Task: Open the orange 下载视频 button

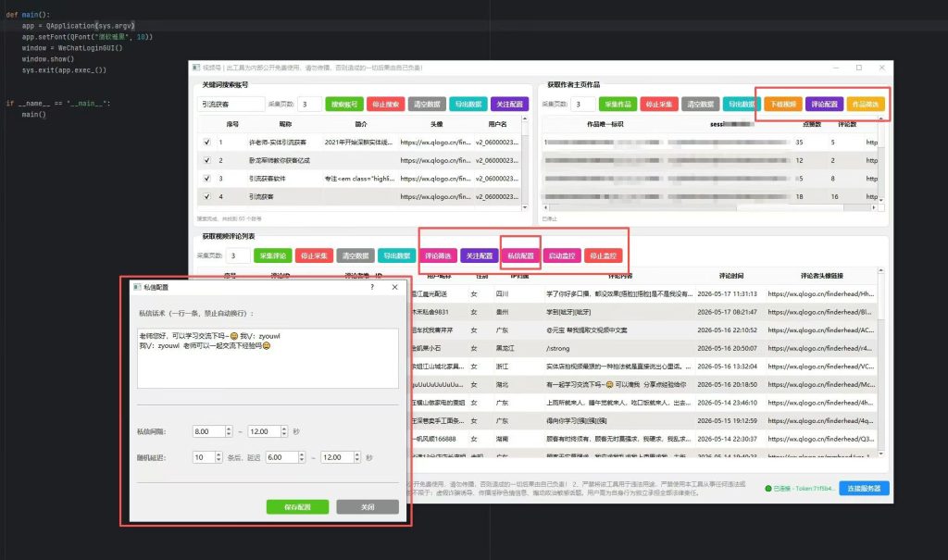Action: [783, 104]
